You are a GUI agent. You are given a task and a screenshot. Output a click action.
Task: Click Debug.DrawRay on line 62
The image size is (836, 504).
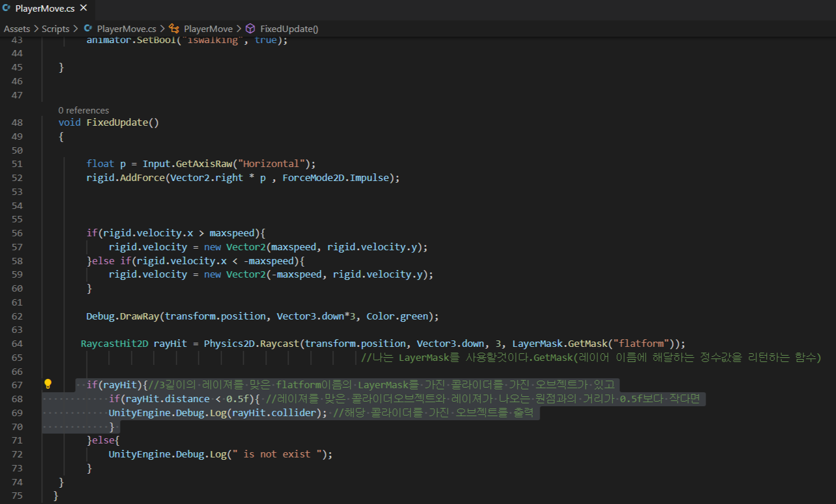122,316
